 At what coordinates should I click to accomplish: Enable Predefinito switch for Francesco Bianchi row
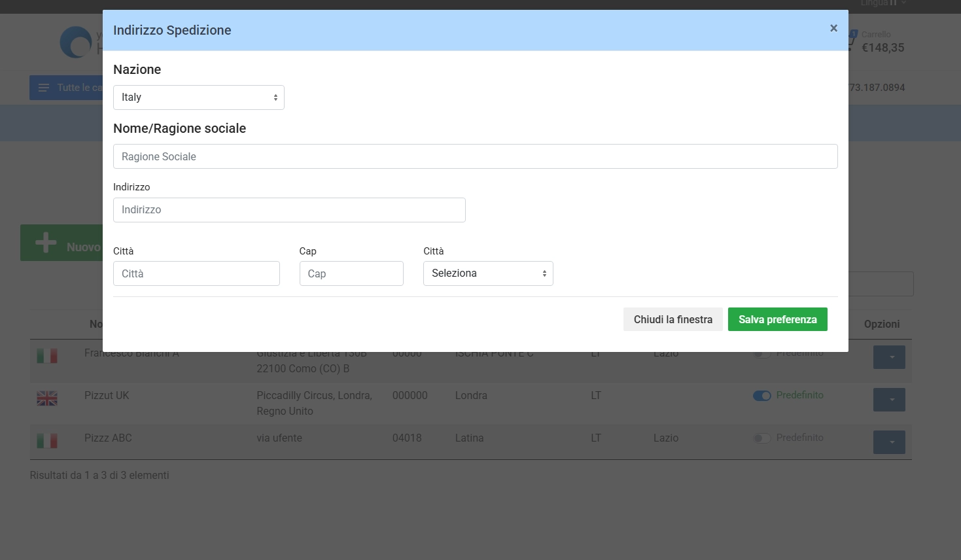point(762,354)
